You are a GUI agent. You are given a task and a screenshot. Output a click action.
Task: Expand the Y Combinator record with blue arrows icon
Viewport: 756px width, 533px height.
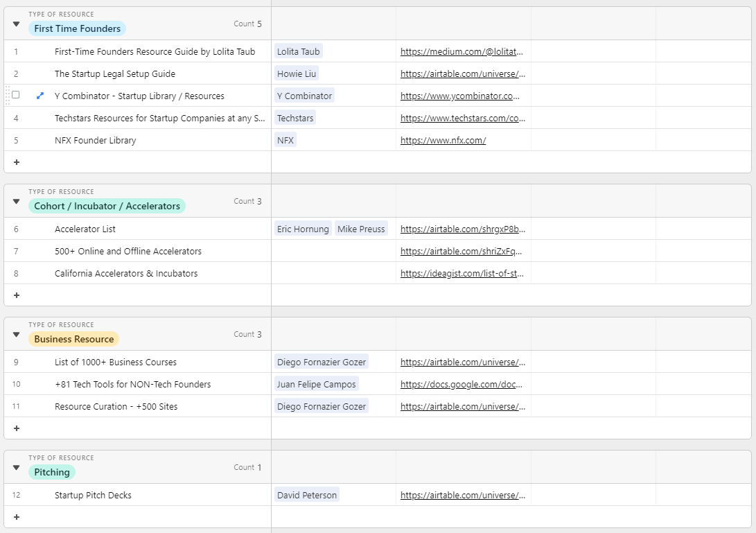(x=39, y=95)
